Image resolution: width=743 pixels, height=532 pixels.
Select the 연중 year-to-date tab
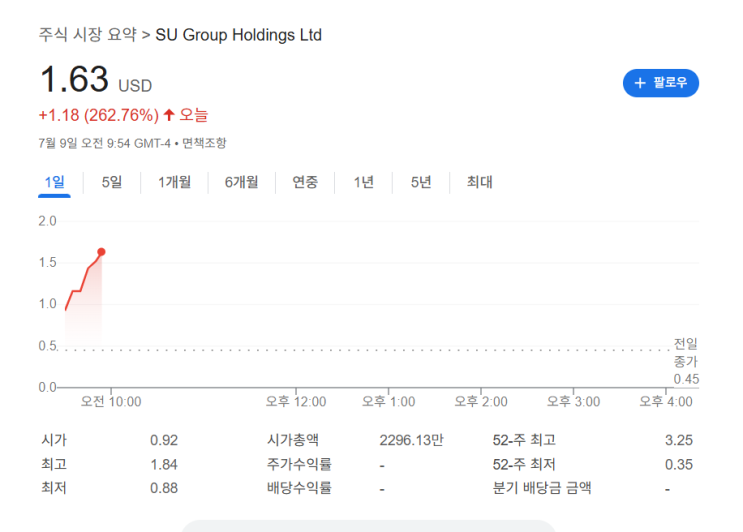point(305,182)
